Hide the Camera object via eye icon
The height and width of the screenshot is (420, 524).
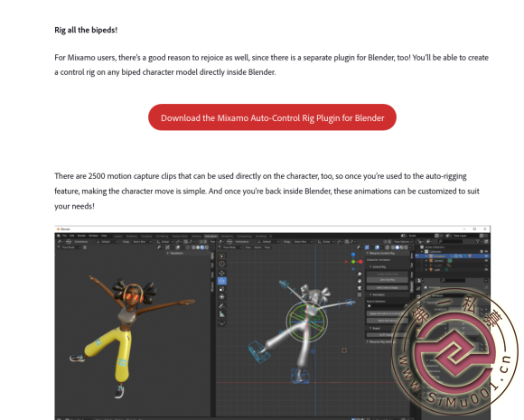pos(486,261)
